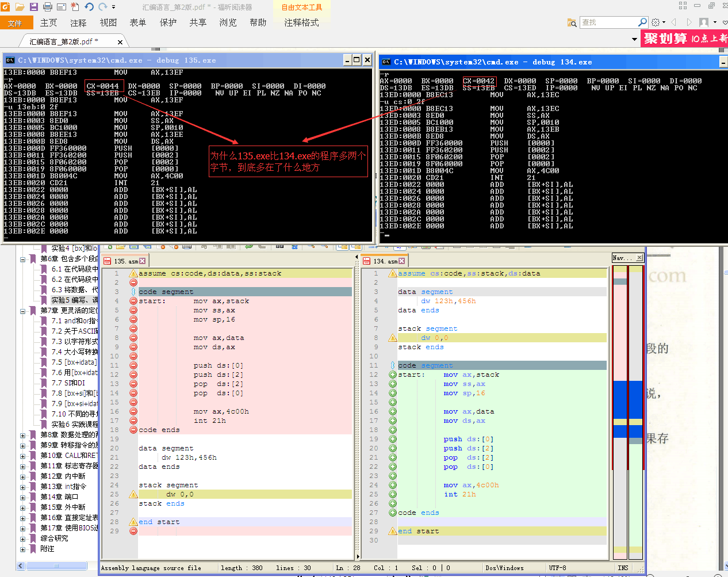The image size is (728, 577).
Task: Click the new-document star icon in quick toolbar
Action: [75, 7]
